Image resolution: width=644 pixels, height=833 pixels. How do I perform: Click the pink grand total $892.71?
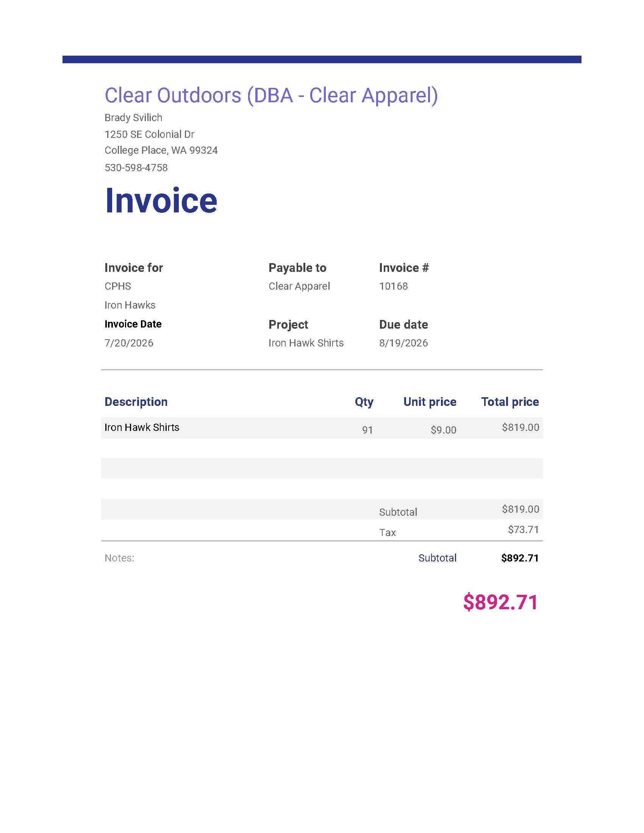[500, 602]
